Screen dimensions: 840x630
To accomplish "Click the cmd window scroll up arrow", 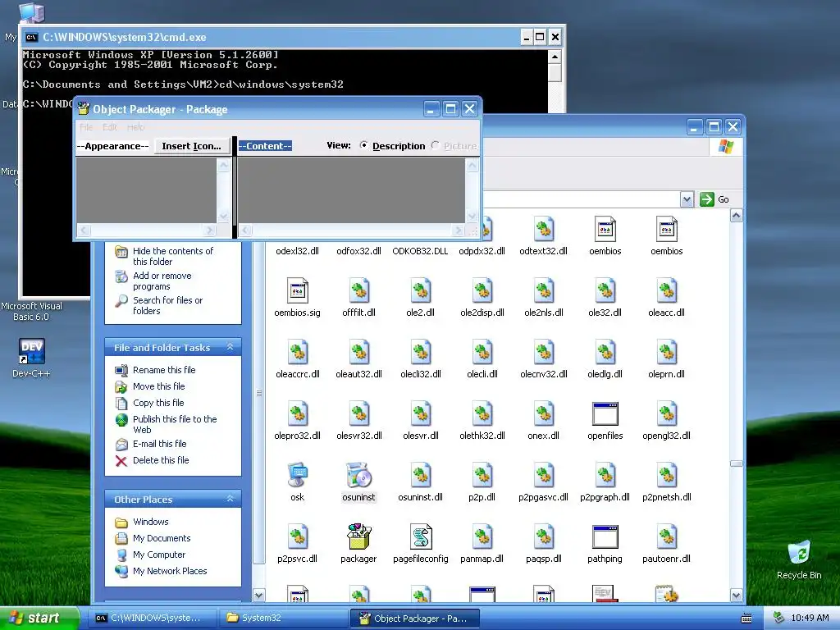I will tap(555, 57).
